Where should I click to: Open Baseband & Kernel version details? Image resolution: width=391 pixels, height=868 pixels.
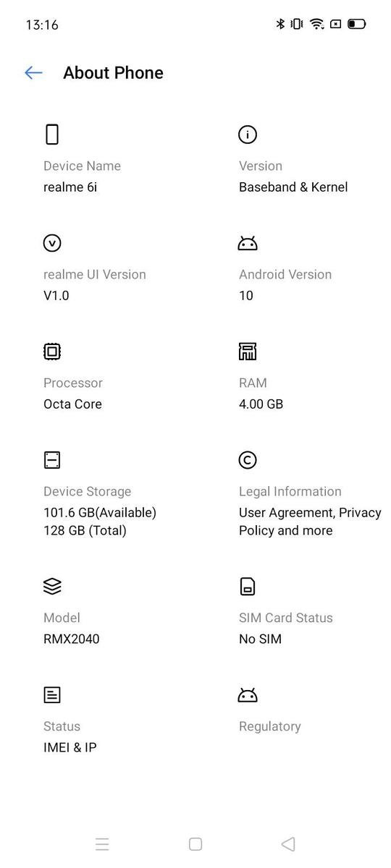[293, 187]
